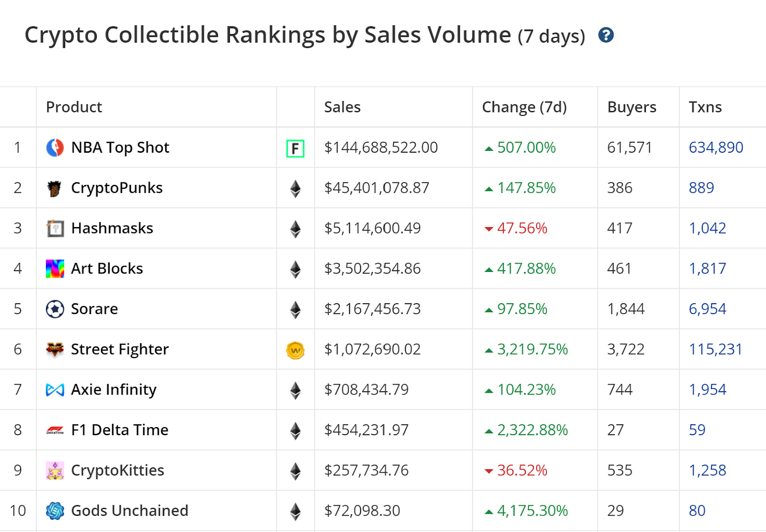Open the F1 Delta Time product link
Viewport: 766px width, 532px height.
pyautogui.click(x=120, y=430)
